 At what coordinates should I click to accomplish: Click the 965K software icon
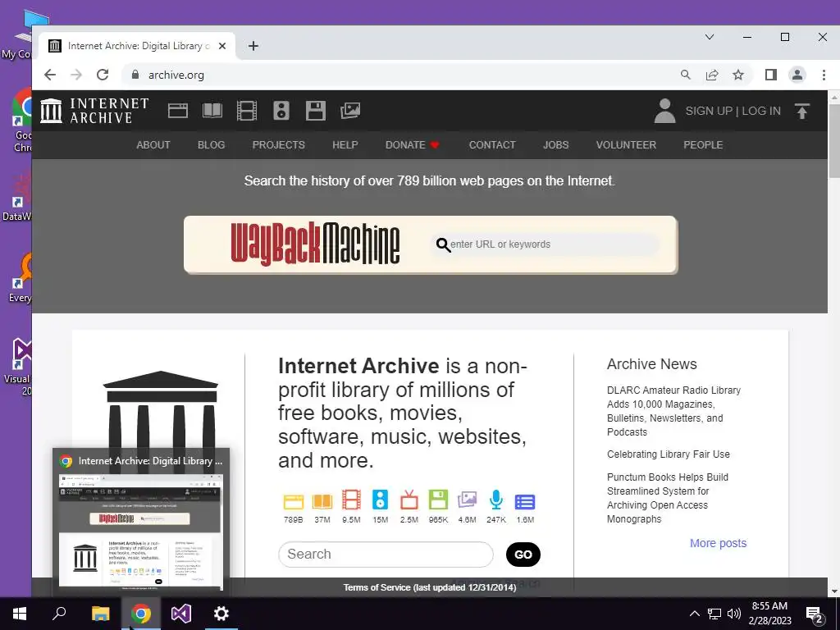(x=438, y=500)
